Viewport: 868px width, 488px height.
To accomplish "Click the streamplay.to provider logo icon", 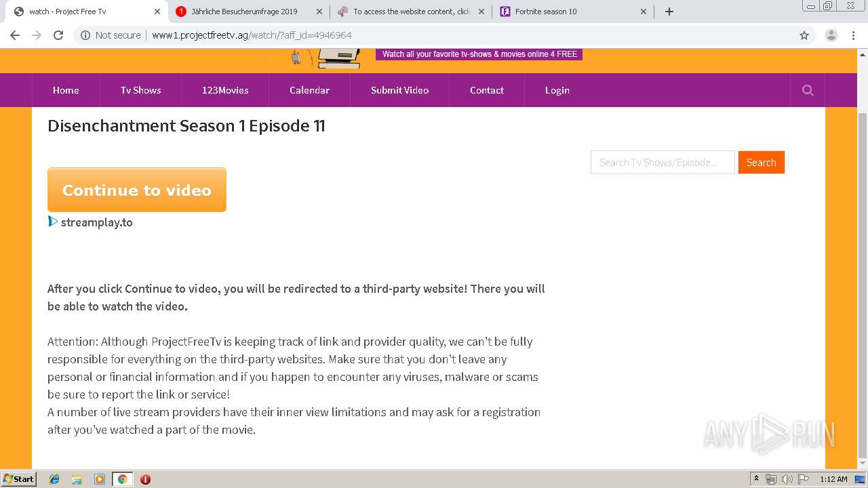I will (53, 222).
